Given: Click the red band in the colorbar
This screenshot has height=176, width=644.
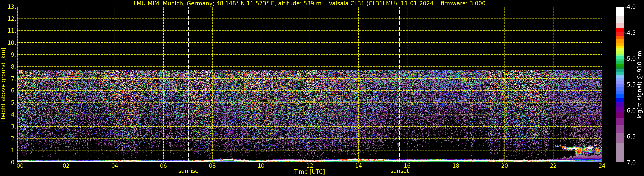Looking at the screenshot, I should (620, 30).
